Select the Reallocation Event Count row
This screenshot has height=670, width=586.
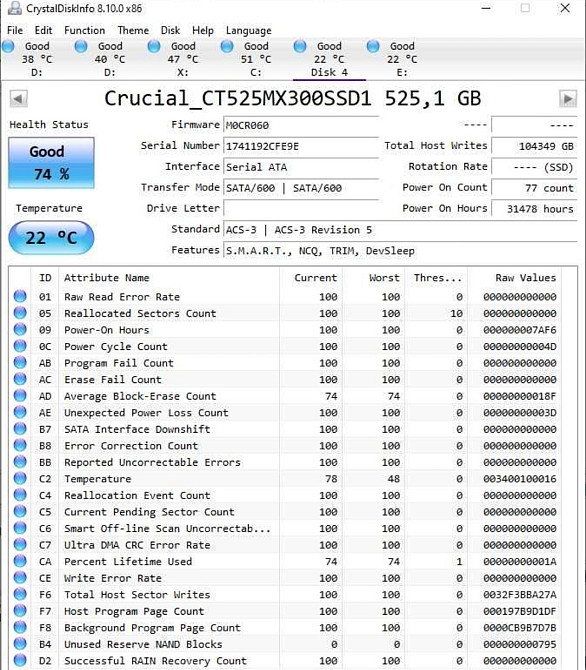pyautogui.click(x=285, y=495)
